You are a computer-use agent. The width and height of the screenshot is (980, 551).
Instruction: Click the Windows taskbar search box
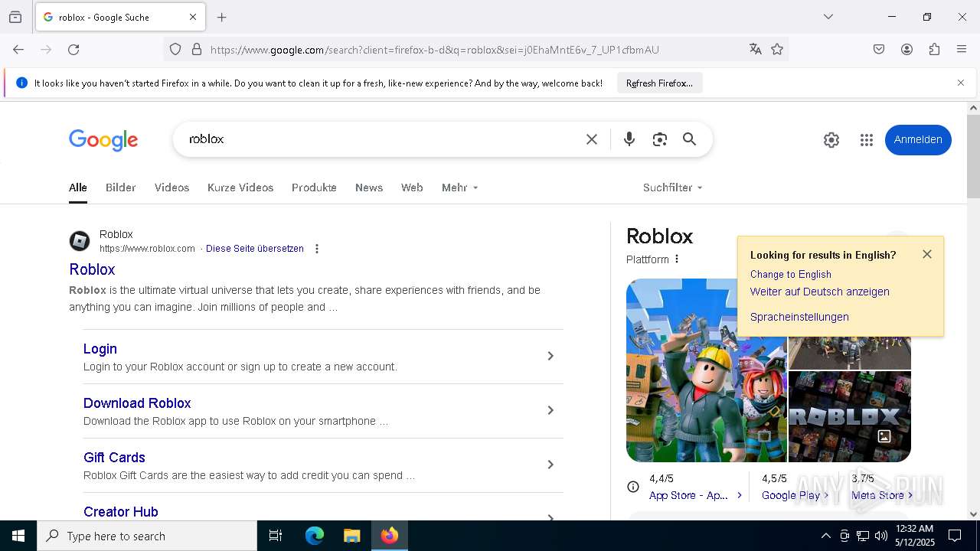(147, 536)
